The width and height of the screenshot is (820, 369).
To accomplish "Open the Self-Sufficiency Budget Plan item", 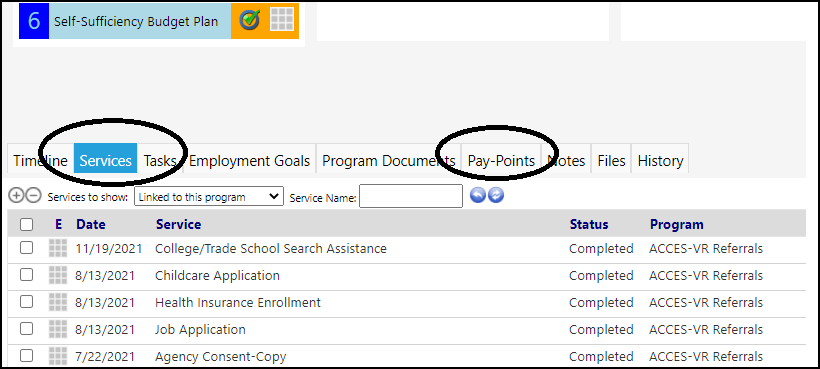I will 136,21.
